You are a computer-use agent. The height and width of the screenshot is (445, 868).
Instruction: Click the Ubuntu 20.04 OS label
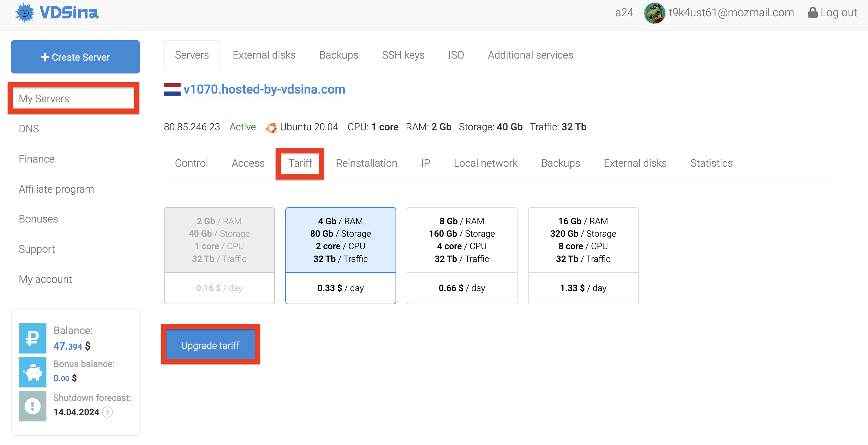pos(309,127)
